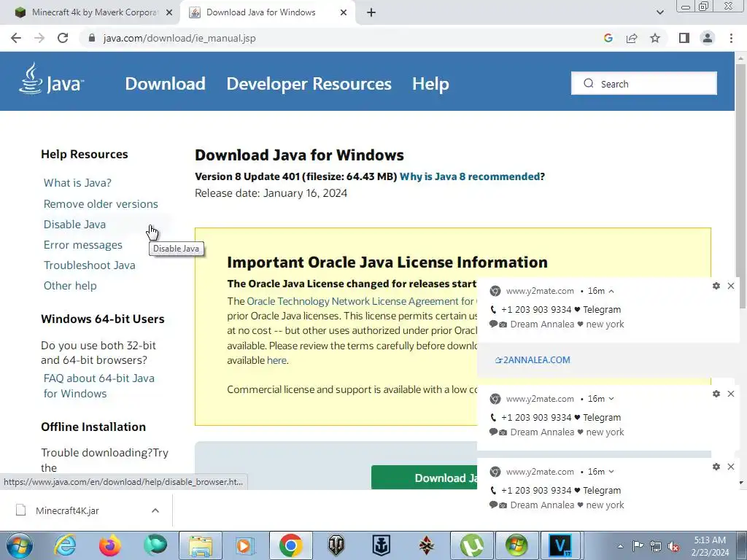This screenshot has height=560, width=747.
Task: Expand the middle y2mate notification chevron
Action: [611, 399]
